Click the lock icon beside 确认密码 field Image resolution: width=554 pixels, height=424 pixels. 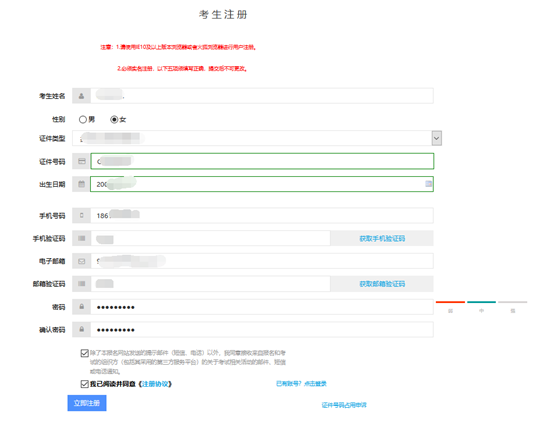(x=82, y=329)
